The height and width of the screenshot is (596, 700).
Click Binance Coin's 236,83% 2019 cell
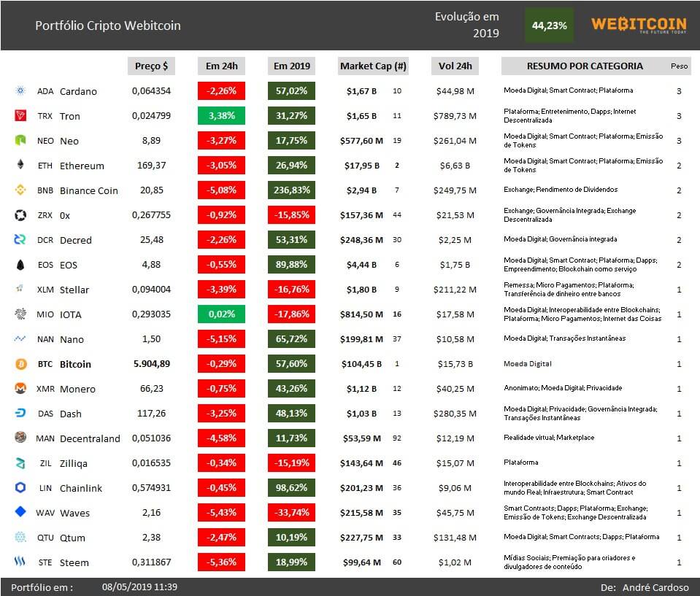tap(291, 190)
